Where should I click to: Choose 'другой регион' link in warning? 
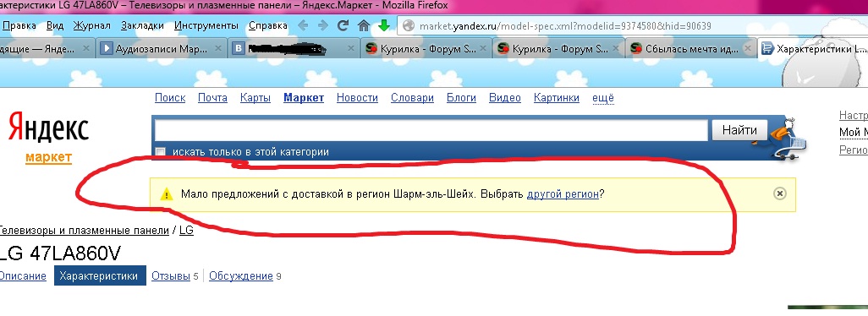[x=563, y=194]
